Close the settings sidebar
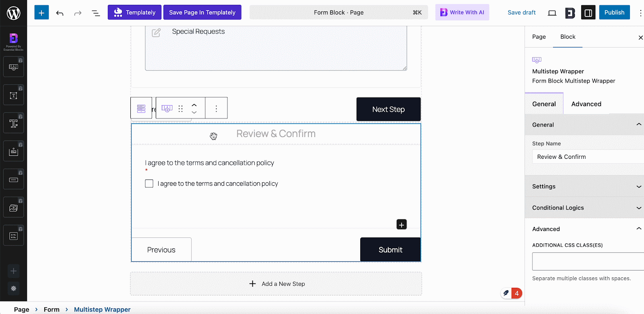This screenshot has width=644, height=314. [640, 37]
